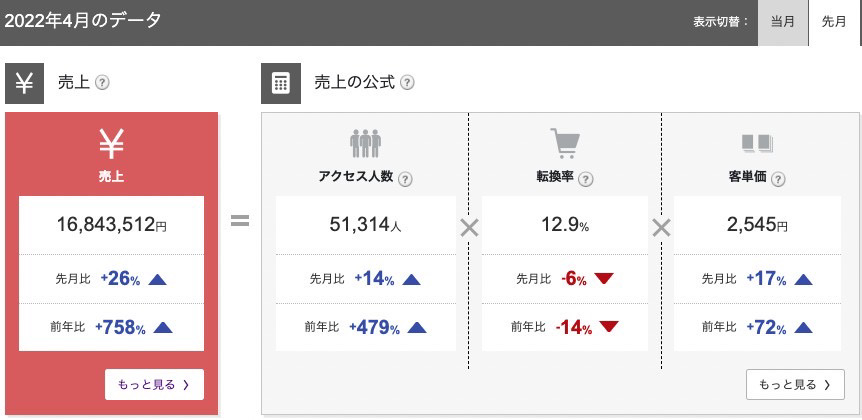The height and width of the screenshot is (420, 862).
Task: Click the help icon beside 客単価
Action: click(x=777, y=180)
